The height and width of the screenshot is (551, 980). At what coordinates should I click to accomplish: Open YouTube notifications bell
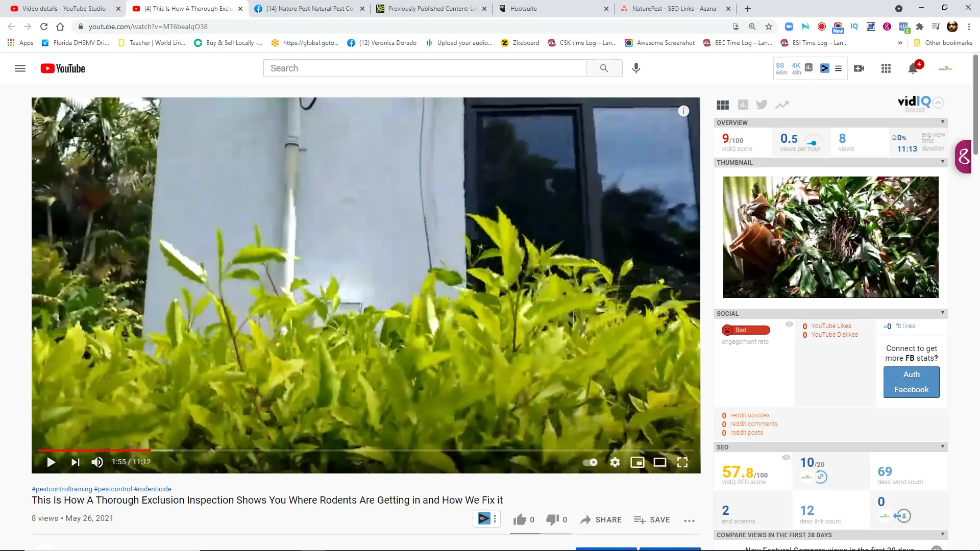click(913, 68)
